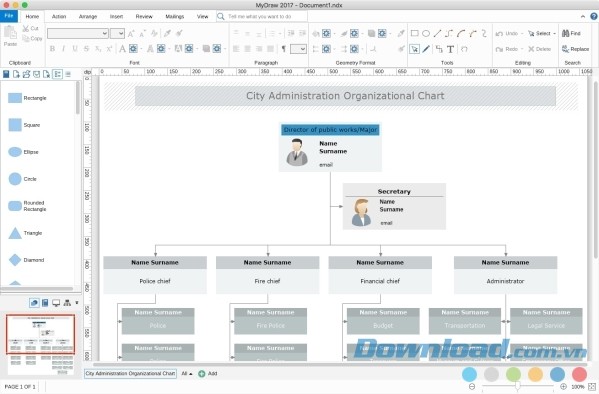Toggle left text alignment

click(x=236, y=49)
